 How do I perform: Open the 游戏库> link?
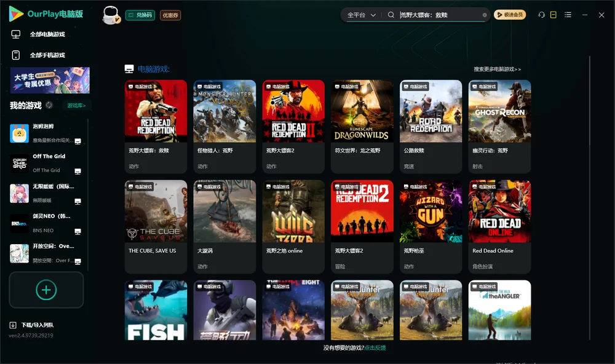click(x=76, y=106)
